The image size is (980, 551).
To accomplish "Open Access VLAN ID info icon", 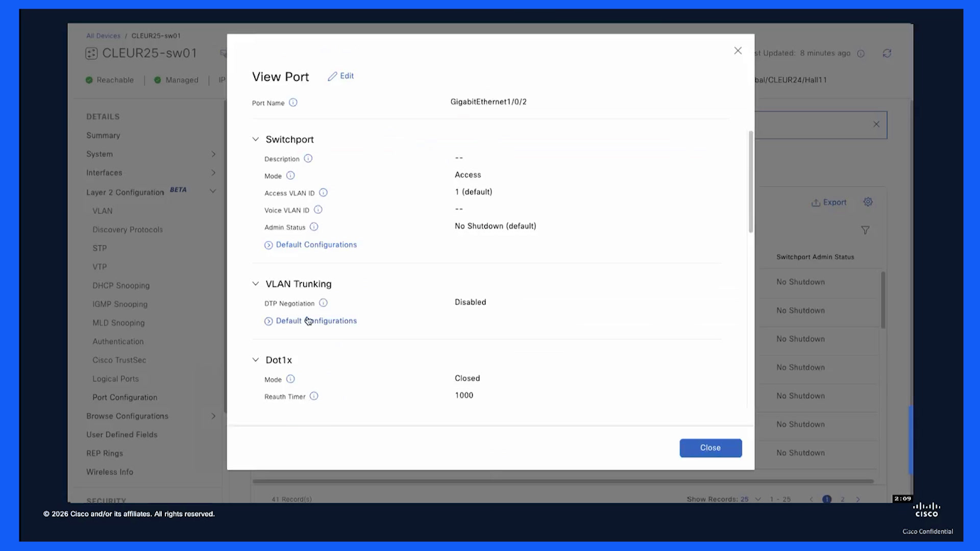I will pos(323,193).
